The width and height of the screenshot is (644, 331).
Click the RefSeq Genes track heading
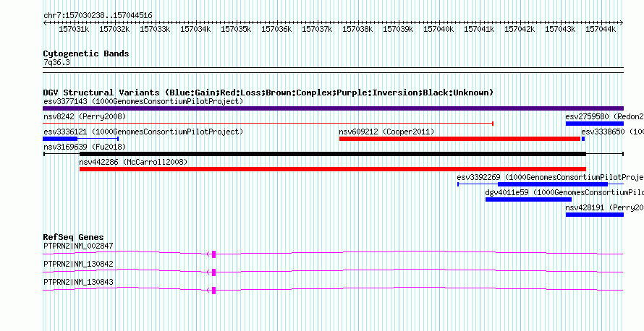(74, 238)
